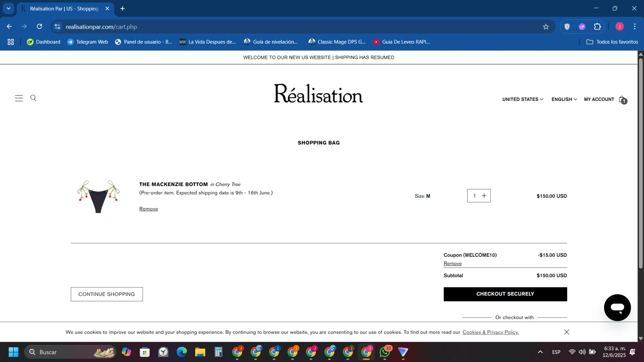Expand the English language dropdown
Image resolution: width=644 pixels, height=362 pixels.
tap(564, 100)
